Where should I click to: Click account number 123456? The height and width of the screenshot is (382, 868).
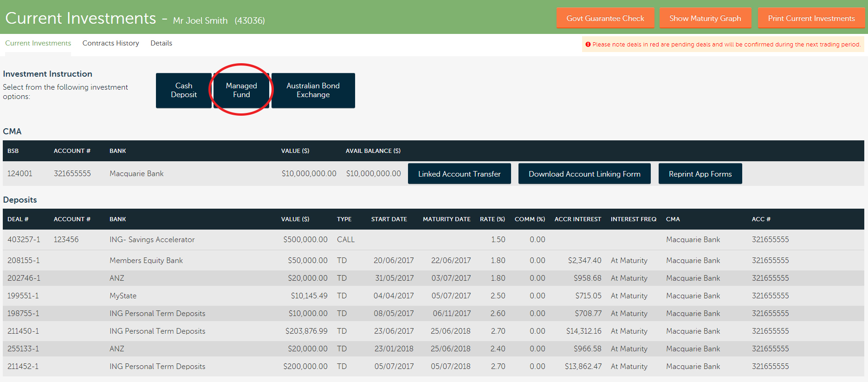(x=66, y=239)
